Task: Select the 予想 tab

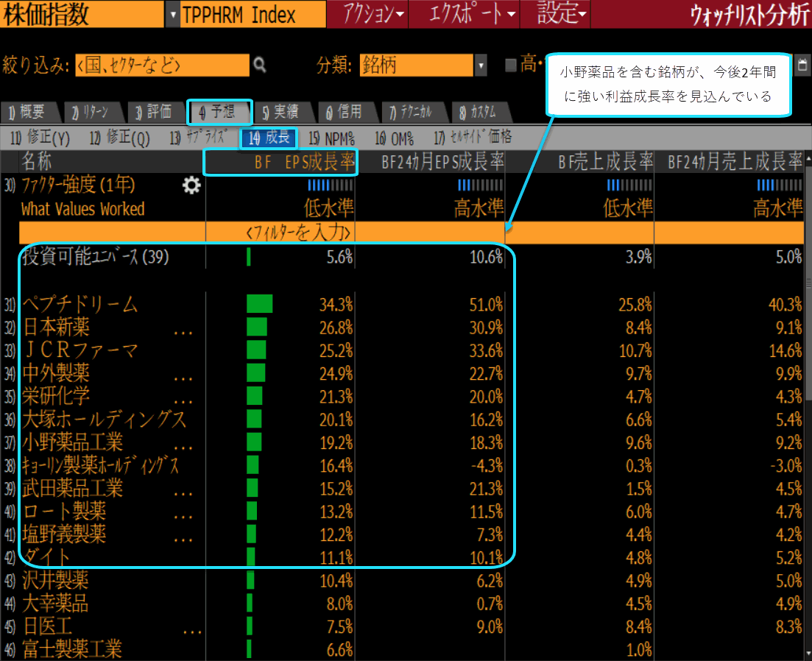Action: [x=219, y=112]
